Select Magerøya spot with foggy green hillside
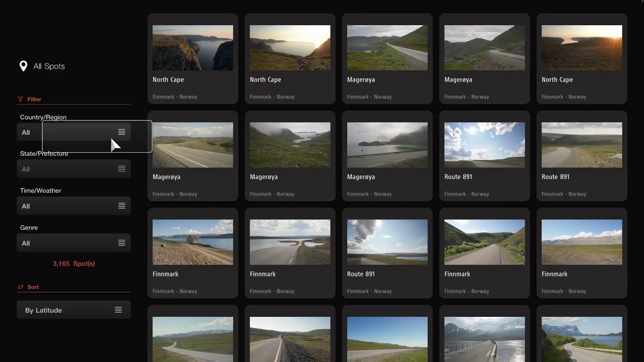 tap(290, 156)
